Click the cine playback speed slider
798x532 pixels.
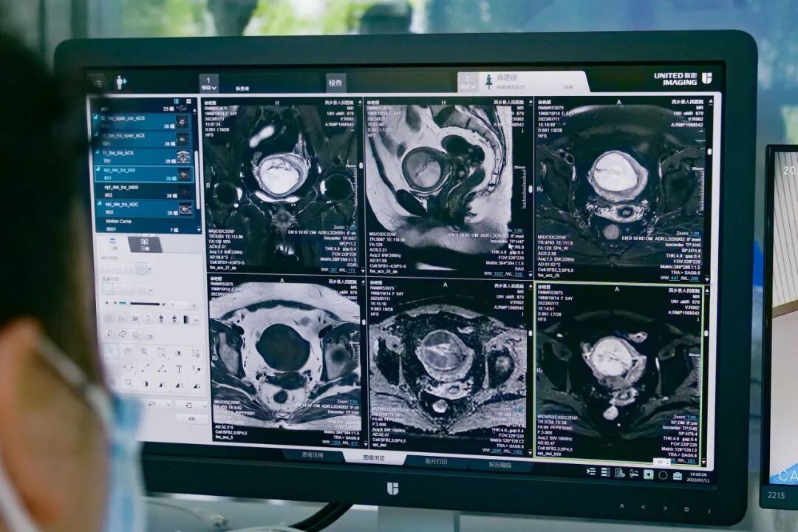coord(144,304)
